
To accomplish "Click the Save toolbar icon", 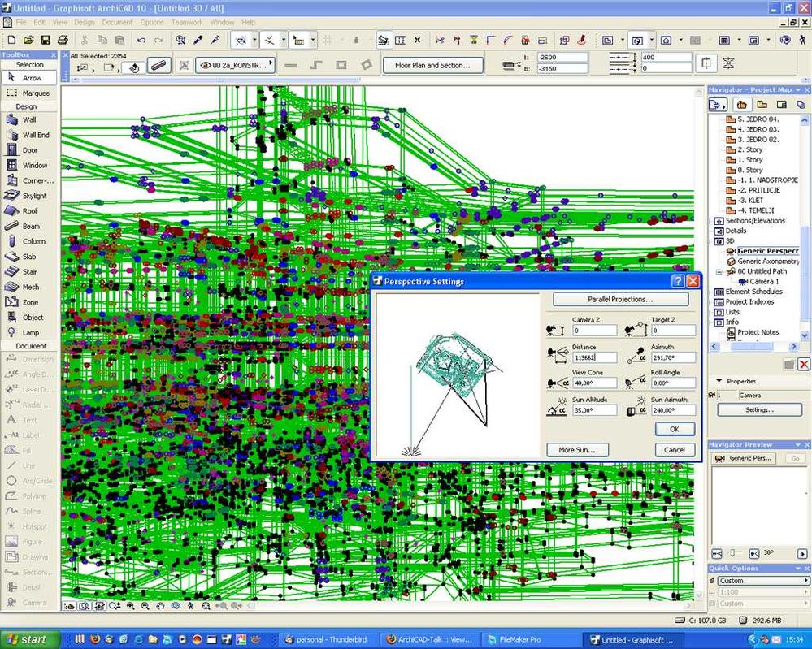I will click(x=46, y=40).
